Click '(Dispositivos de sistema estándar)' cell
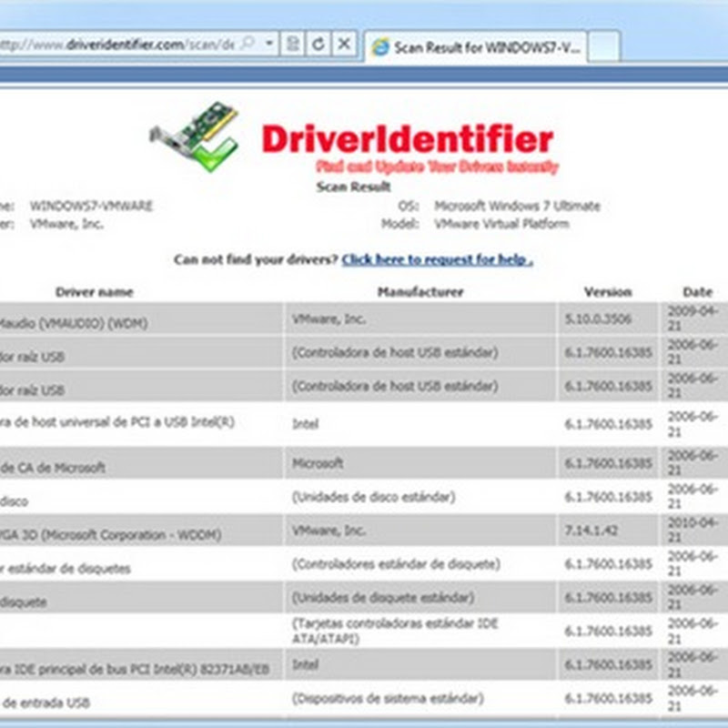 pyautogui.click(x=420, y=698)
